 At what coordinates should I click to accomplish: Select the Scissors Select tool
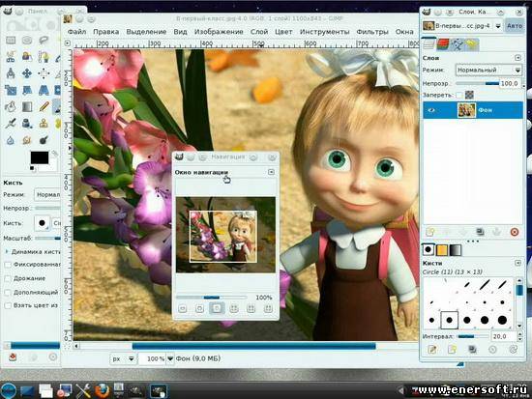tap(11, 56)
